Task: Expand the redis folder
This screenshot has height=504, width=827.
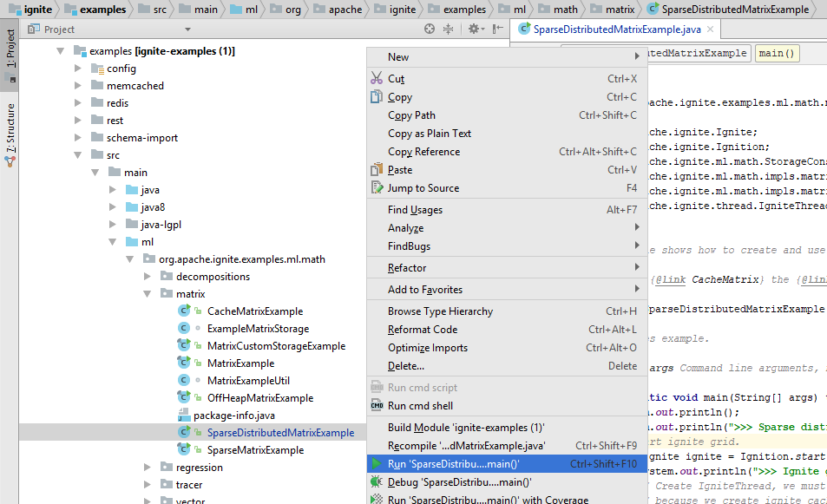Action: pos(78,103)
